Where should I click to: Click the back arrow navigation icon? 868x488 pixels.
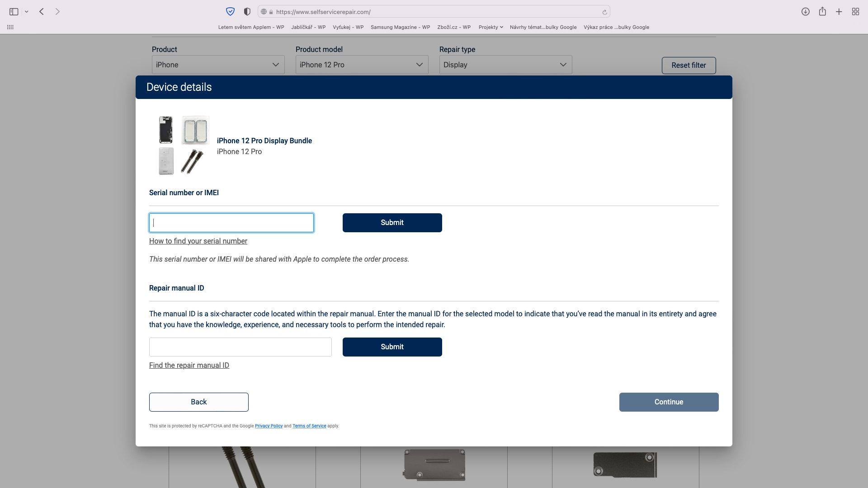[41, 11]
